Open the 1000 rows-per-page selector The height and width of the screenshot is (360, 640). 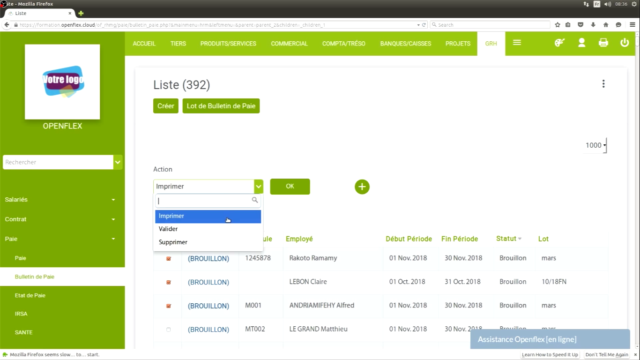point(596,145)
